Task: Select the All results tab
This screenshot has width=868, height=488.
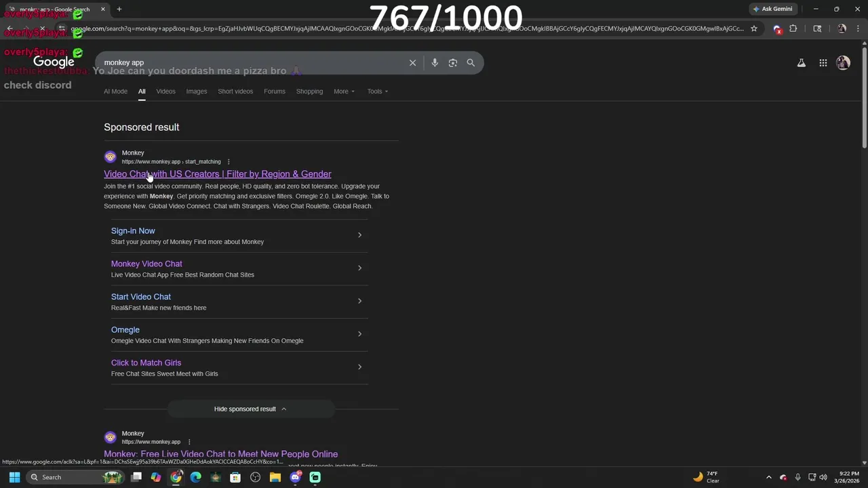Action: 142,91
